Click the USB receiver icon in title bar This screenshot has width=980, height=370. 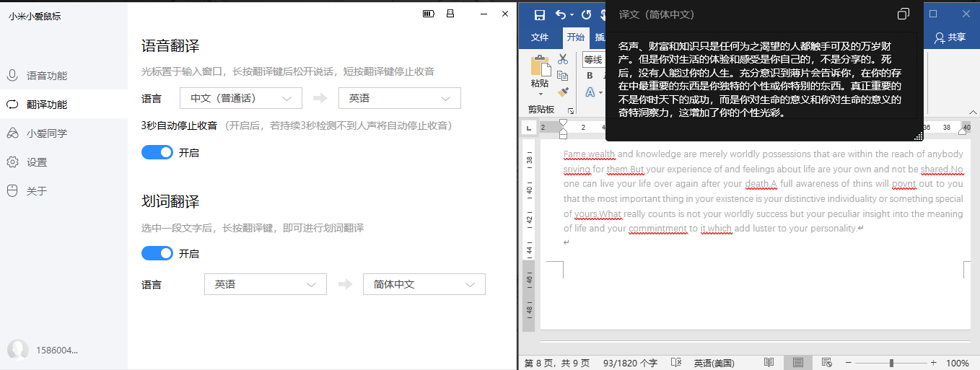[x=450, y=14]
